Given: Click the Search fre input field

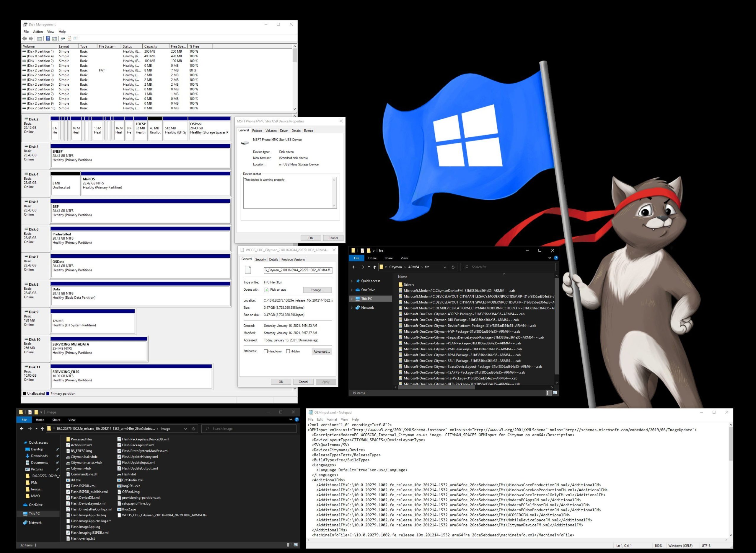Looking at the screenshot, I should pos(508,267).
